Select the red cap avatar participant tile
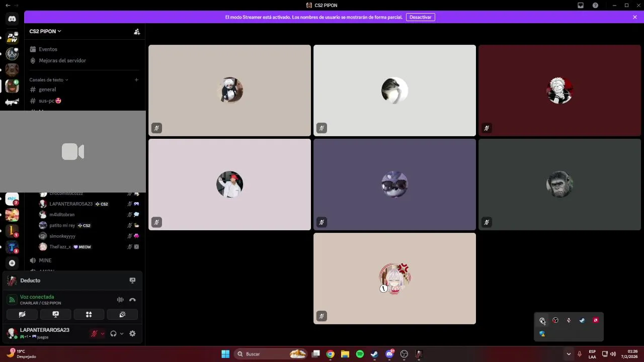The height and width of the screenshot is (362, 644). point(229,185)
